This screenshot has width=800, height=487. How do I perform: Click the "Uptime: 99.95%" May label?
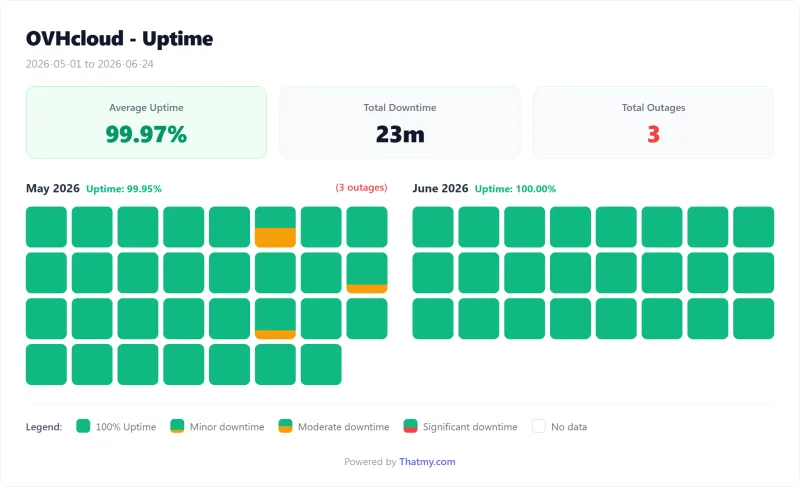coord(124,189)
